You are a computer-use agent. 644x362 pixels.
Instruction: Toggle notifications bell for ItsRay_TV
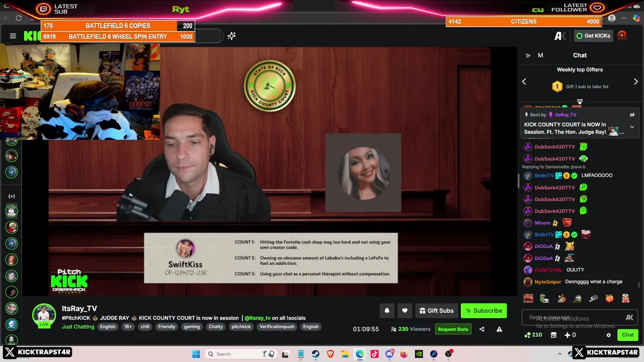pyautogui.click(x=387, y=311)
